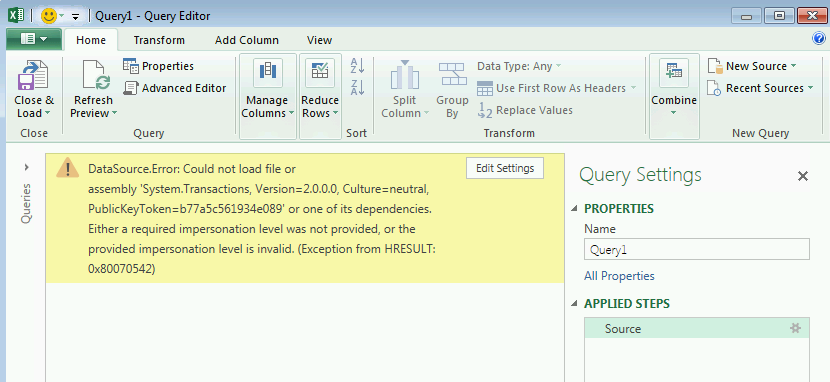Open the Quick Access Toolbar customize arrow
The width and height of the screenshot is (830, 382).
(x=75, y=17)
